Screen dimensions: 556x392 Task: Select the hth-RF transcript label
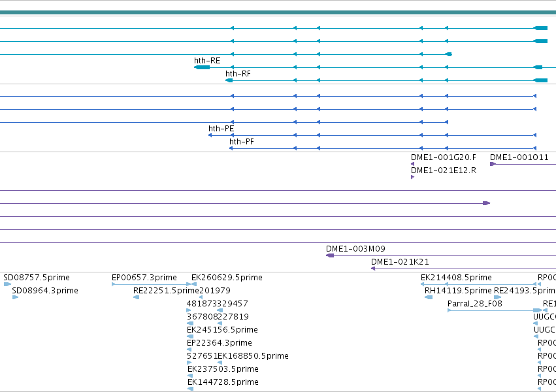tap(238, 74)
